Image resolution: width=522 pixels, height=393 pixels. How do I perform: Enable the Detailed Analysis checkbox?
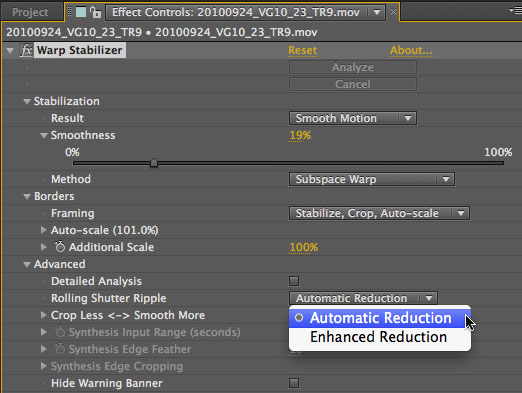click(294, 281)
